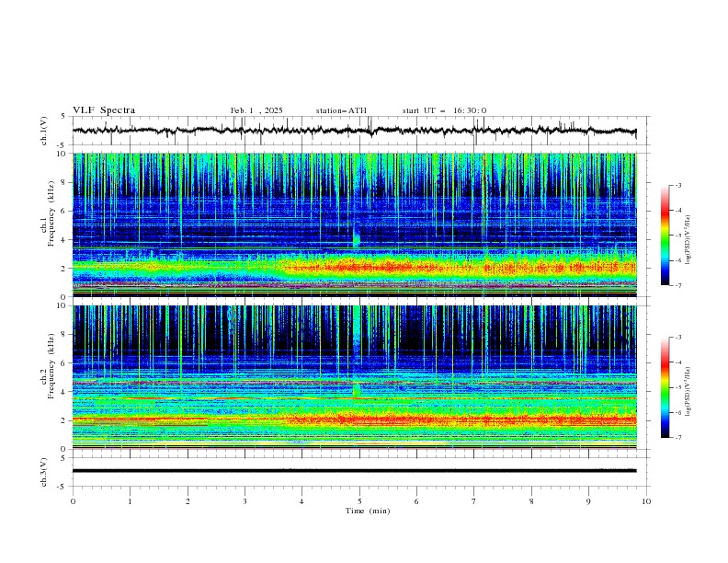Click time axis tick label "1"

130,501
